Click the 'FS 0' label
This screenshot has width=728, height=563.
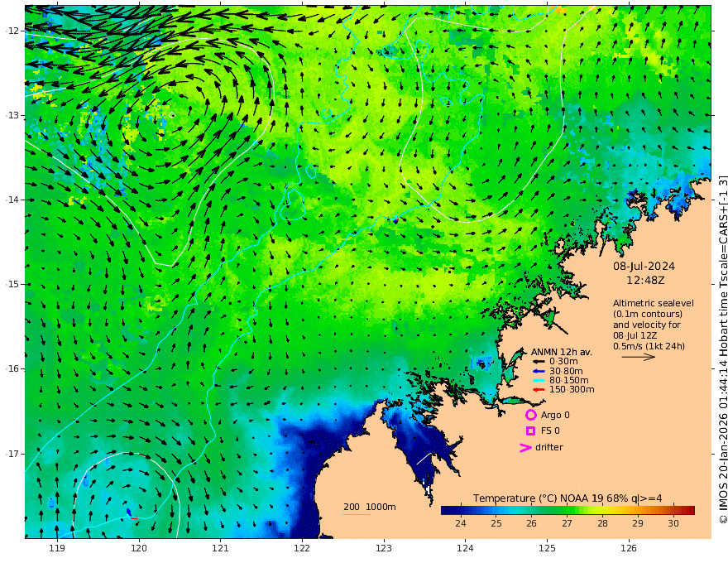pyautogui.click(x=550, y=431)
